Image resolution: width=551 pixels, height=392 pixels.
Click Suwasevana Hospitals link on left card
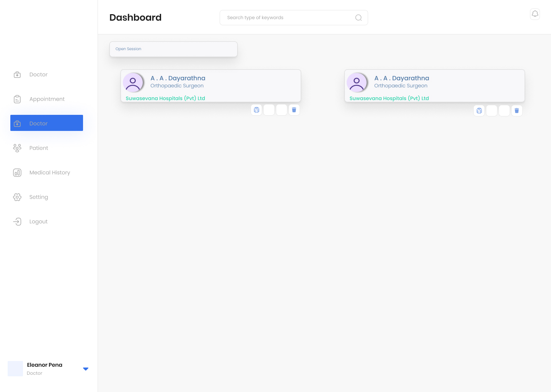tap(165, 98)
